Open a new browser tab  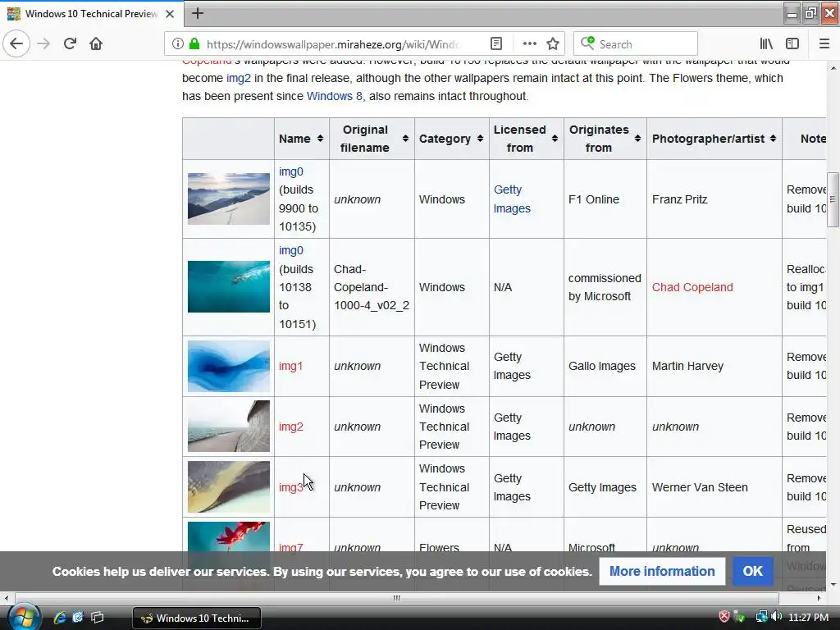(197, 13)
